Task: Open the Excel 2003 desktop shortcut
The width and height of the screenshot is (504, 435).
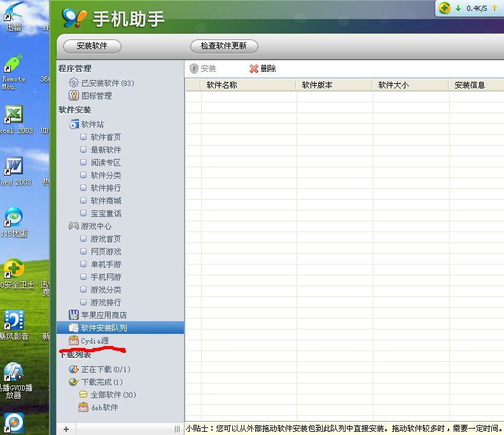Action: click(15, 120)
